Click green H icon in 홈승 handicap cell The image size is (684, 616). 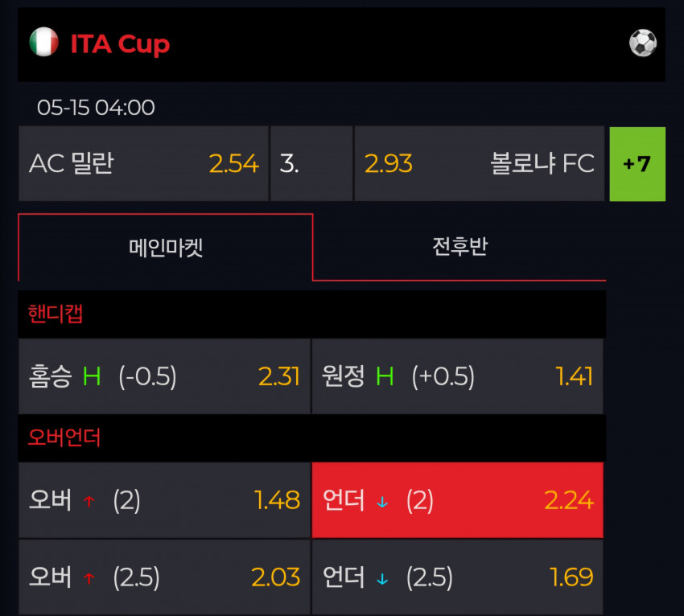pos(92,376)
